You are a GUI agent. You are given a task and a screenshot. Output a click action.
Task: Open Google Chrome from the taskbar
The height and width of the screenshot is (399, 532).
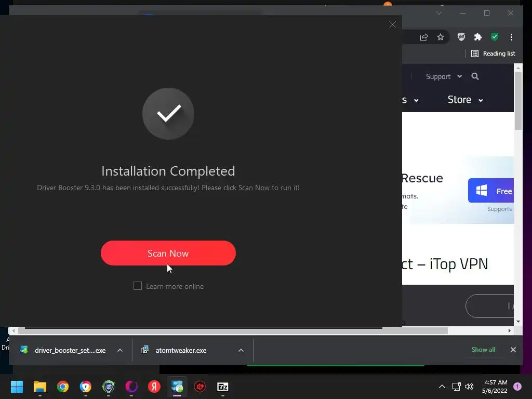(63, 387)
